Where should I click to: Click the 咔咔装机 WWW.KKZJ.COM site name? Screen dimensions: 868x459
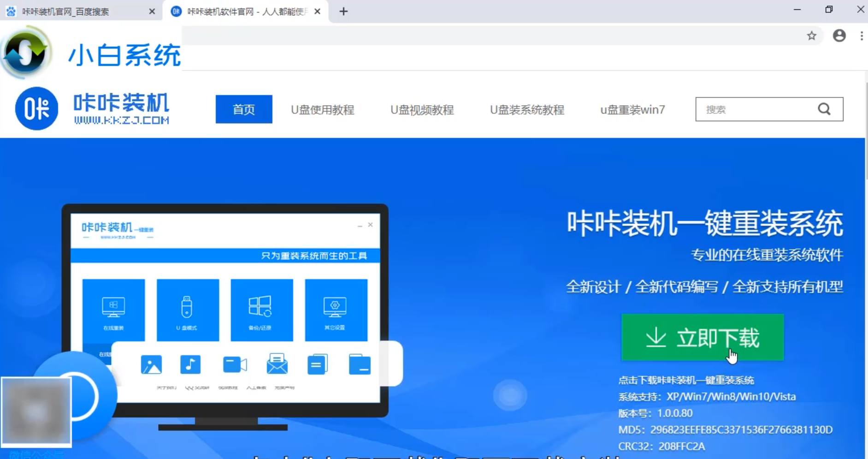click(x=122, y=108)
